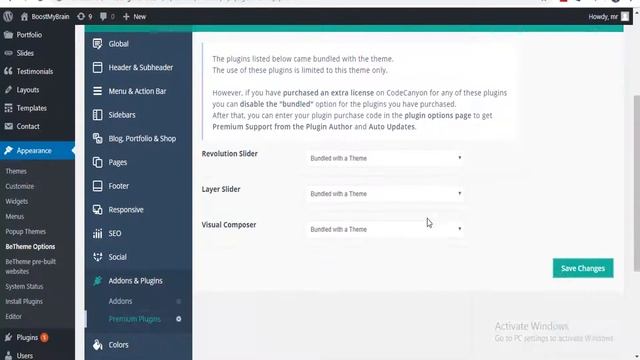This screenshot has height=360, width=640.
Task: Click the Responsive devices icon
Action: (97, 209)
